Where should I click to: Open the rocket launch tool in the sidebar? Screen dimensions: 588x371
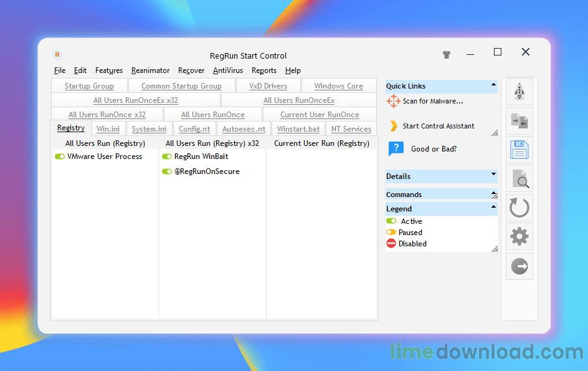[519, 91]
